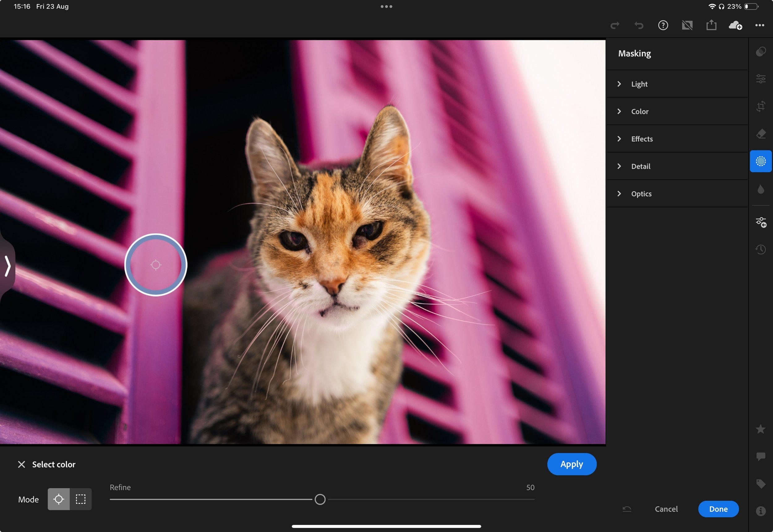Tap the share export icon
Screen dimensions: 773x532
pyautogui.click(x=711, y=25)
